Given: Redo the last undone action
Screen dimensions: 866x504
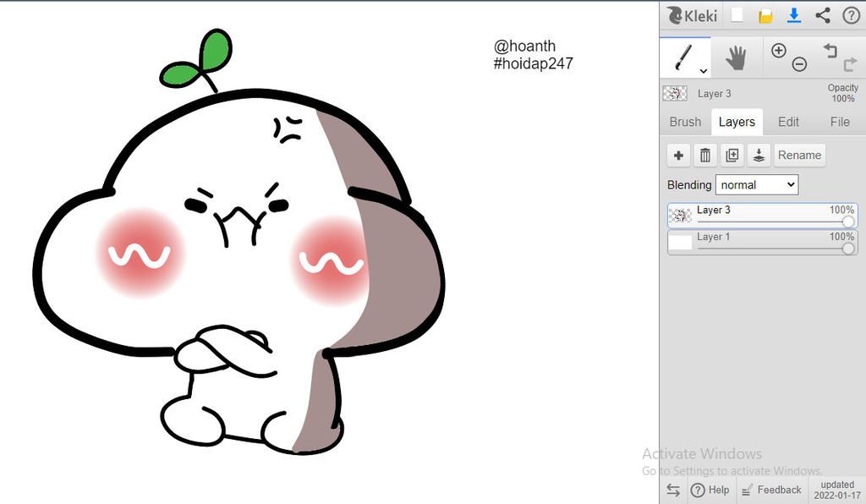Looking at the screenshot, I should (x=850, y=64).
